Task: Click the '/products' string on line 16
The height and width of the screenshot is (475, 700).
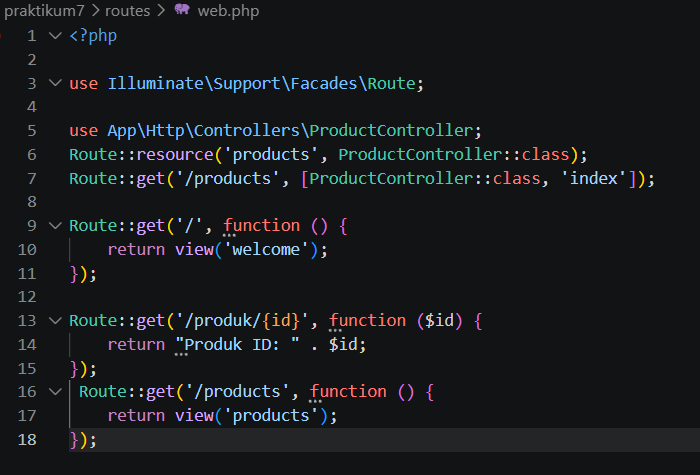Action: pos(238,392)
